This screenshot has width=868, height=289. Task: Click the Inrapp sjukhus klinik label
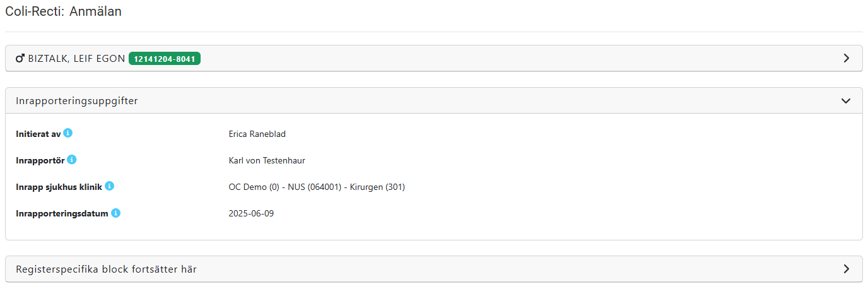(x=59, y=187)
